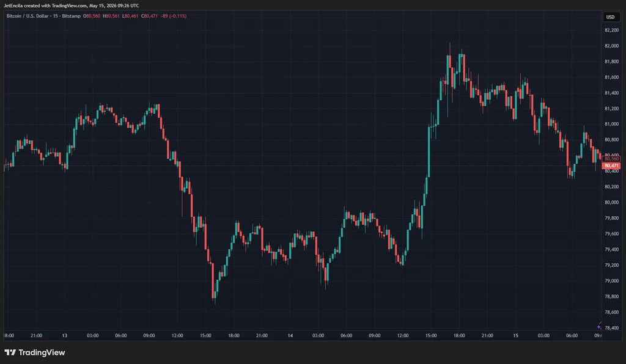Click the 06:00 time label following date 15
The image size is (626, 364).
coord(572,336)
